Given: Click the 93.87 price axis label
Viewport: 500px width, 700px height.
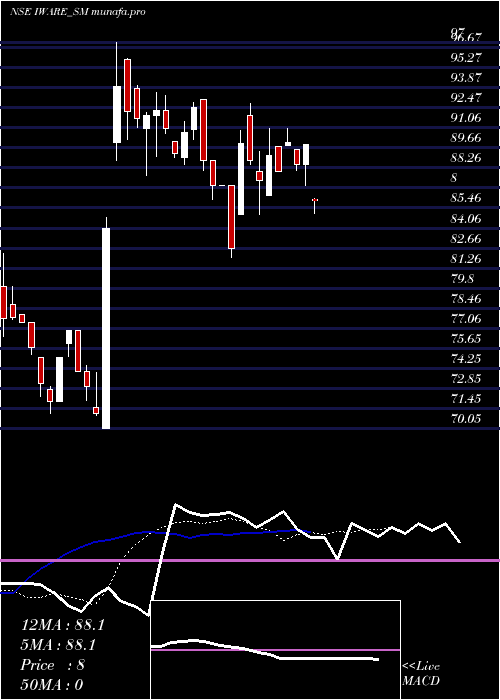Looking at the screenshot, I should point(466,78).
